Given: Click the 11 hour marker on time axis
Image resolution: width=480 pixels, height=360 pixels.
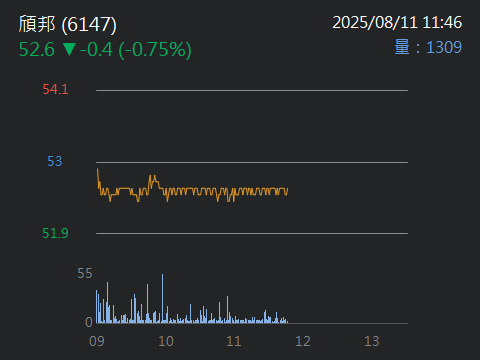Looking at the screenshot, I should pyautogui.click(x=234, y=341).
